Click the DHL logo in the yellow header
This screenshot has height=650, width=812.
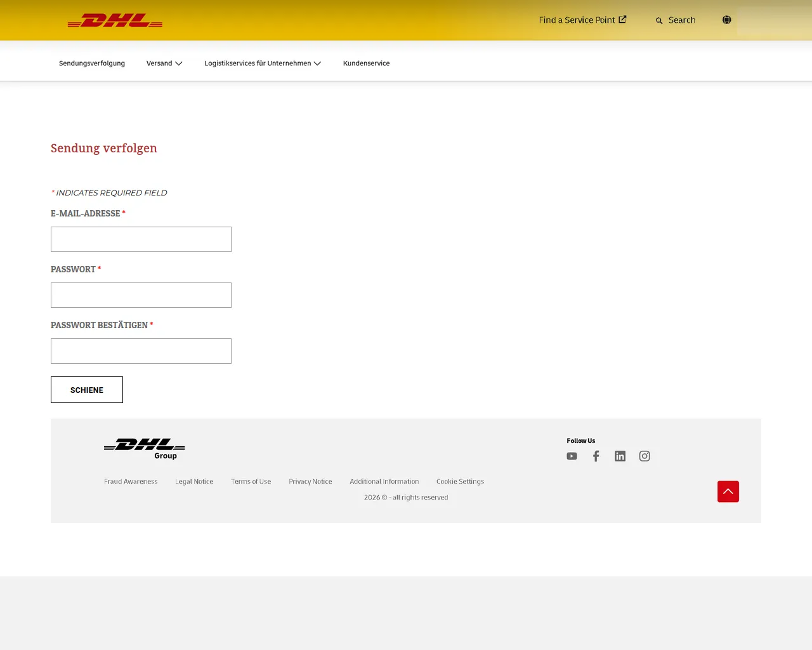click(114, 20)
